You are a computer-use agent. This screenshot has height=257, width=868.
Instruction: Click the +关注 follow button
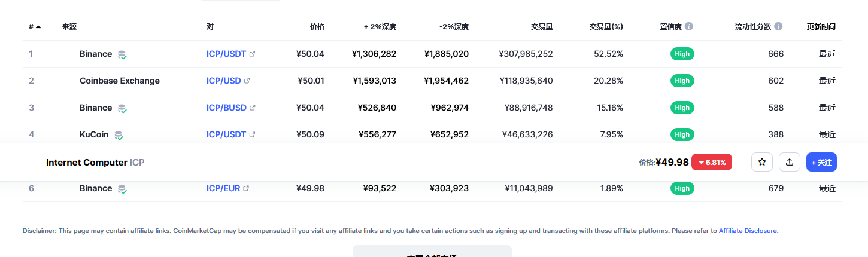[x=821, y=162]
